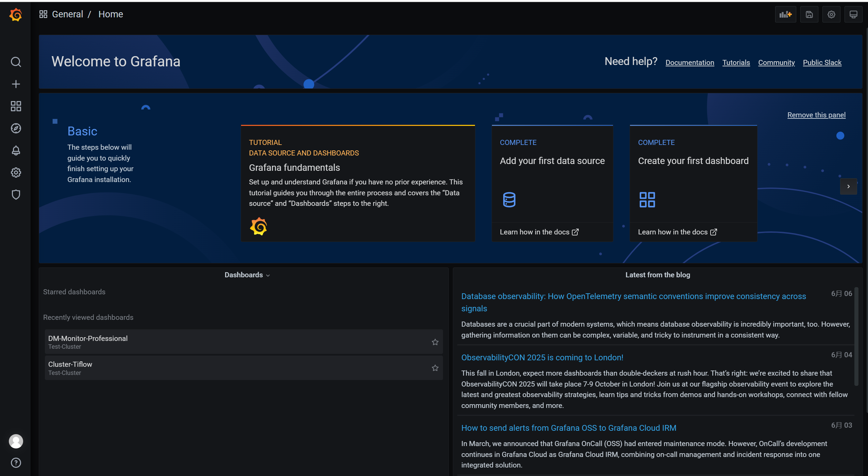Click the Basic heading in setup guide
This screenshot has width=868, height=476.
pyautogui.click(x=82, y=131)
